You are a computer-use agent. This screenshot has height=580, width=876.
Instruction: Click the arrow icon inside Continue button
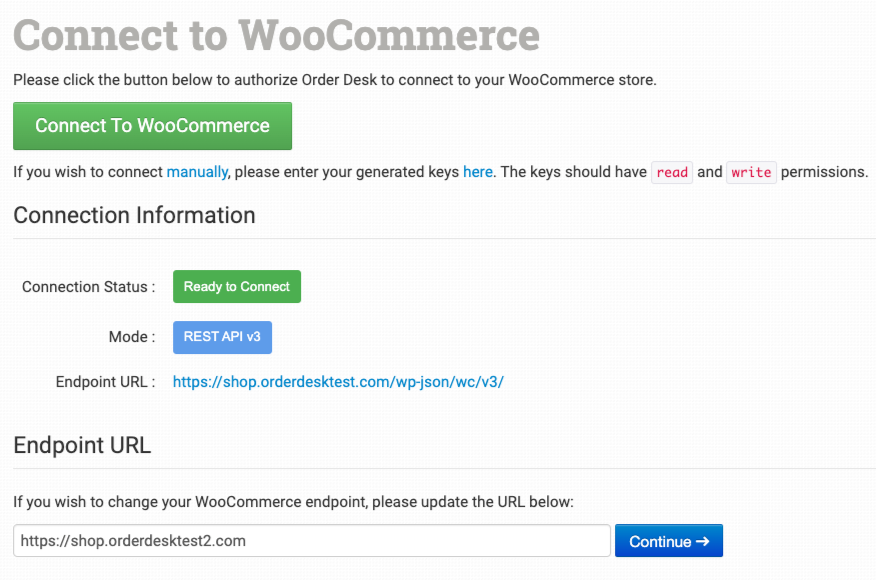(x=702, y=541)
